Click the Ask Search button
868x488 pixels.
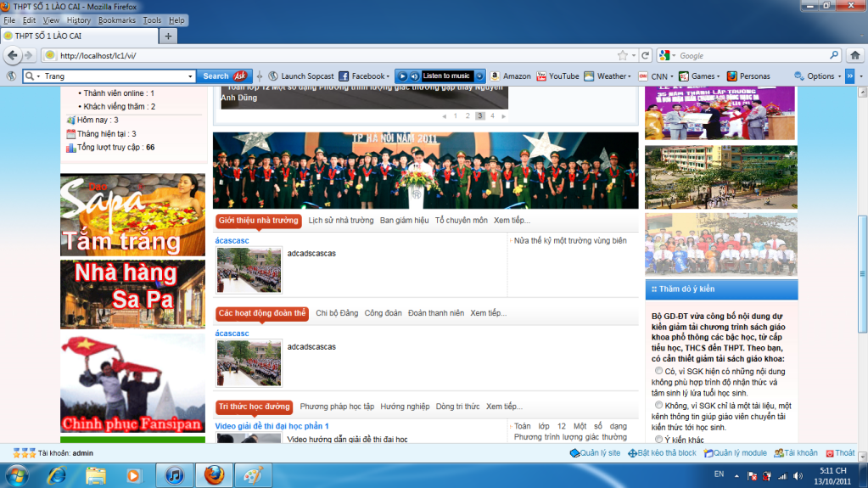point(224,76)
